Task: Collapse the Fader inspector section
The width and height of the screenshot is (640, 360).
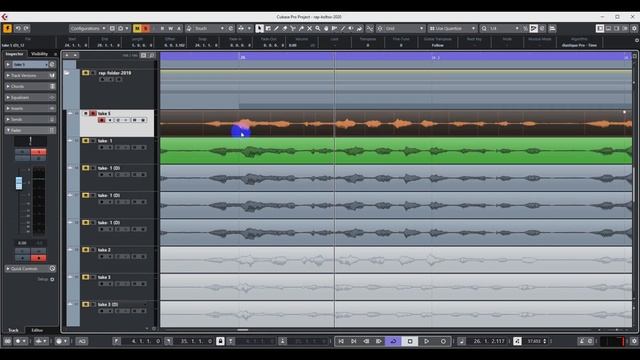Action: (x=30, y=130)
